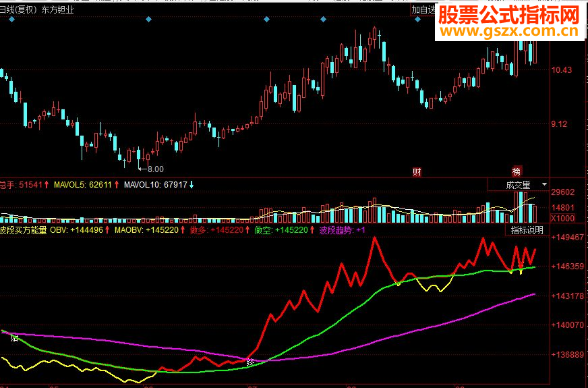Click the up arrow after the OBV value

coord(107,229)
